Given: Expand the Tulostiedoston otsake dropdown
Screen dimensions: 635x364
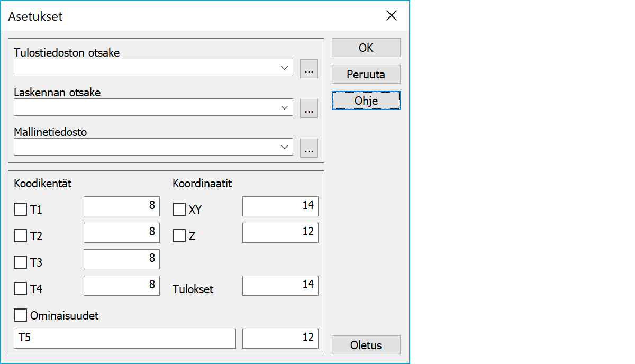Looking at the screenshot, I should [285, 68].
